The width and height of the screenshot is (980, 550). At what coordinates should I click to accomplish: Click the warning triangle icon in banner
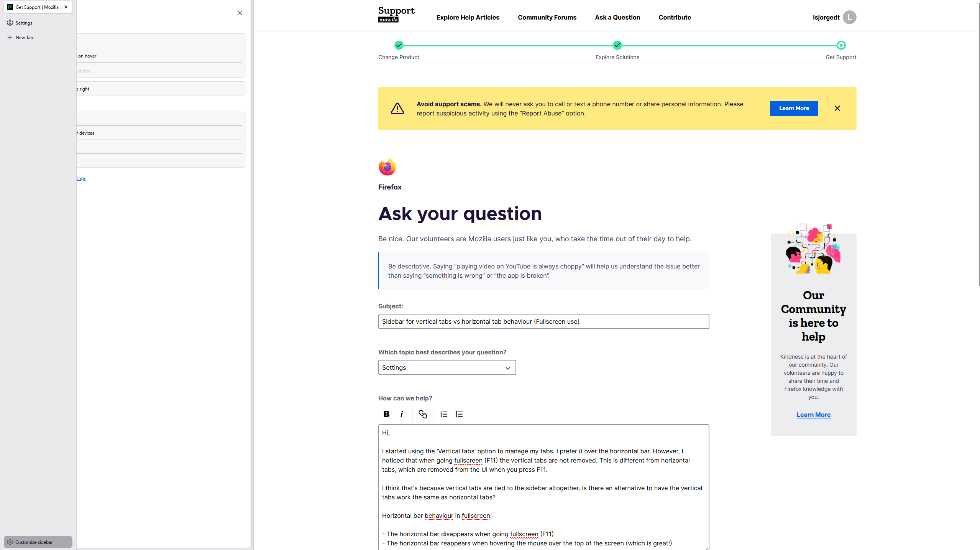click(397, 109)
